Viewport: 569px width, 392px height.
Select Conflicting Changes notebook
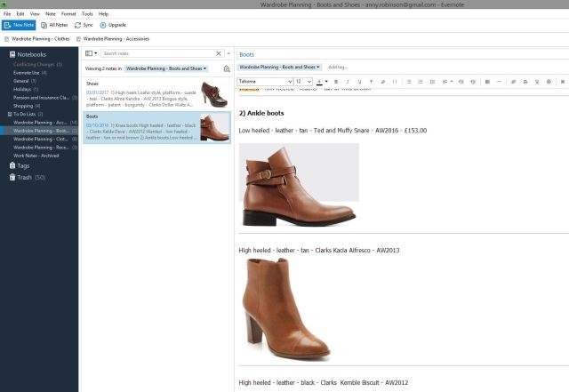point(37,64)
